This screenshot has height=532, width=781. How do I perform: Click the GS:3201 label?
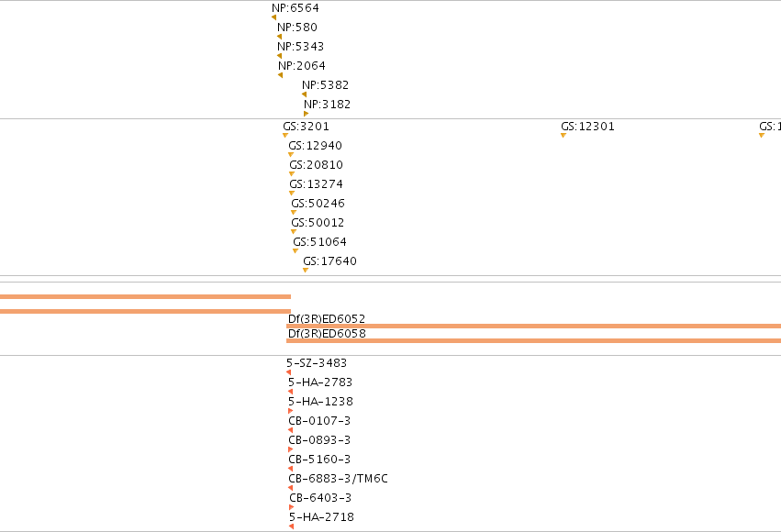click(306, 127)
